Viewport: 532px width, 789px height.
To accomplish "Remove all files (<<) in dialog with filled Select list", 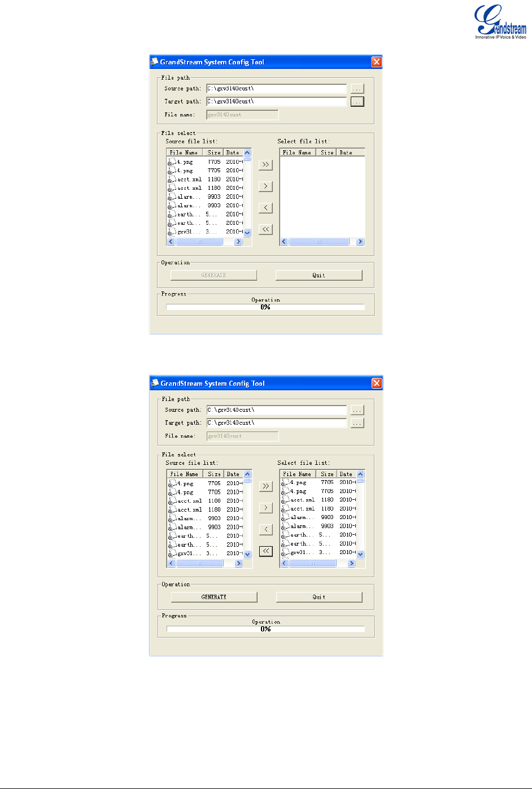I will pos(266,551).
